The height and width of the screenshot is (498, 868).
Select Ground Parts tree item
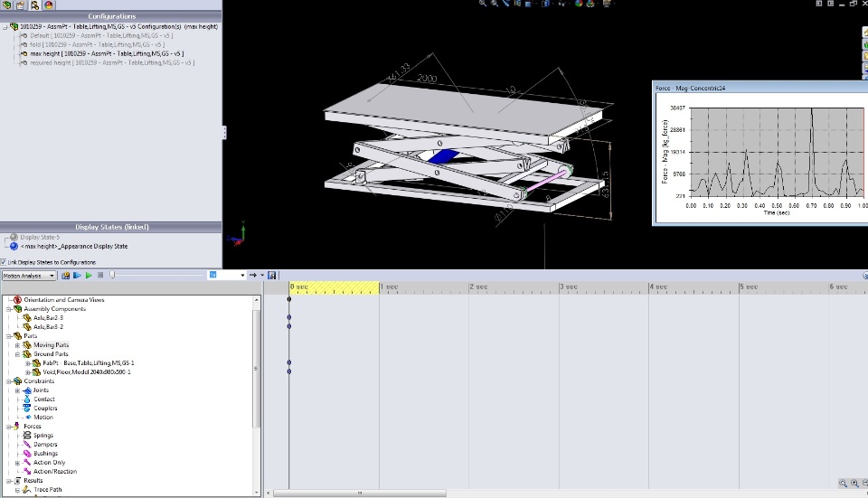[51, 354]
